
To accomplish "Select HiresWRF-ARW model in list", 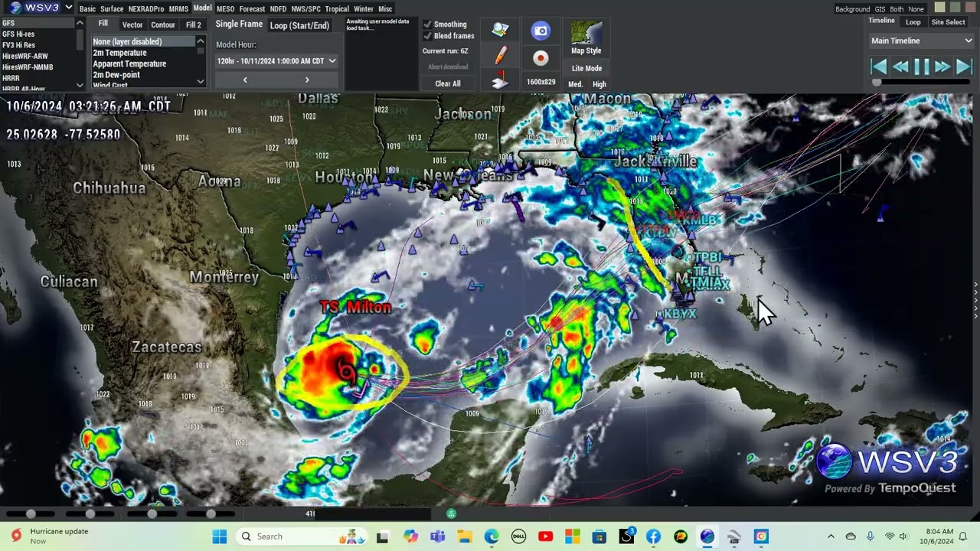I will (x=25, y=56).
